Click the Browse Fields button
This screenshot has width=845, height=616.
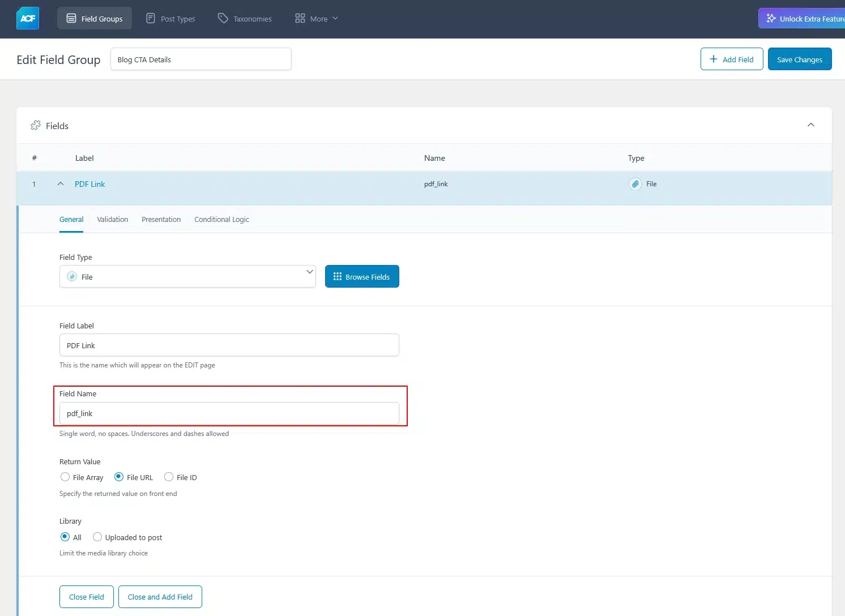tap(362, 276)
